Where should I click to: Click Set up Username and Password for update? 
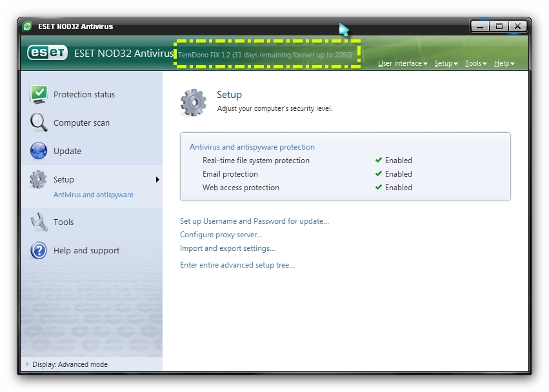[x=254, y=221]
